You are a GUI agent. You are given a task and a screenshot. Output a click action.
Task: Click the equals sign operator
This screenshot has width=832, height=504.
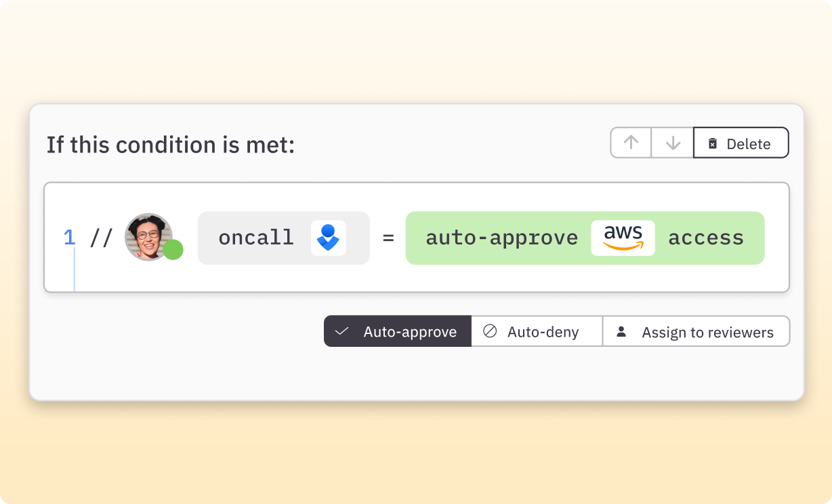click(x=388, y=238)
